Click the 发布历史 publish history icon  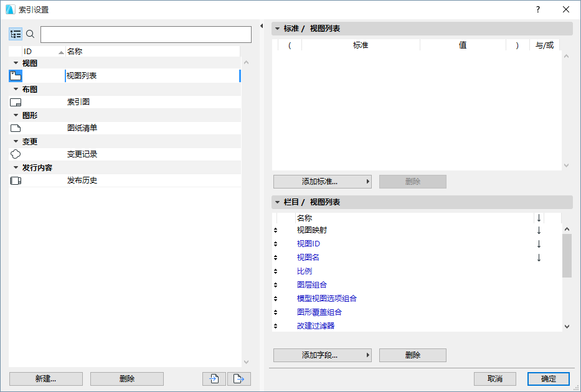[15, 180]
